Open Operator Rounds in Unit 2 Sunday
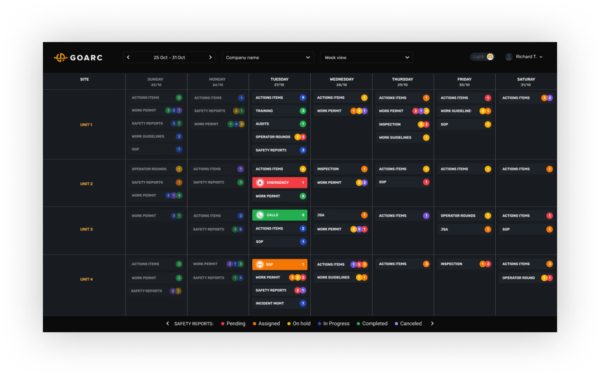 point(156,169)
